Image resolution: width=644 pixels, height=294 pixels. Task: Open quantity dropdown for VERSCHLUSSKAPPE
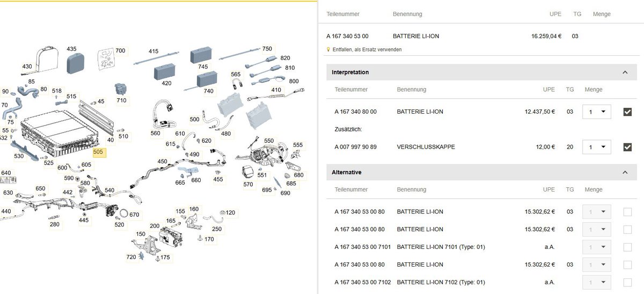coord(597,147)
